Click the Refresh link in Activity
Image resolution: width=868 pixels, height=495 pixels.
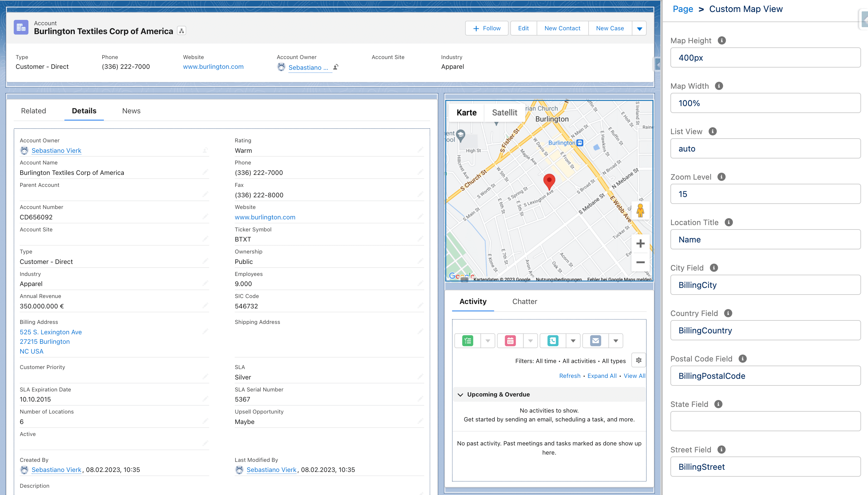(x=570, y=376)
